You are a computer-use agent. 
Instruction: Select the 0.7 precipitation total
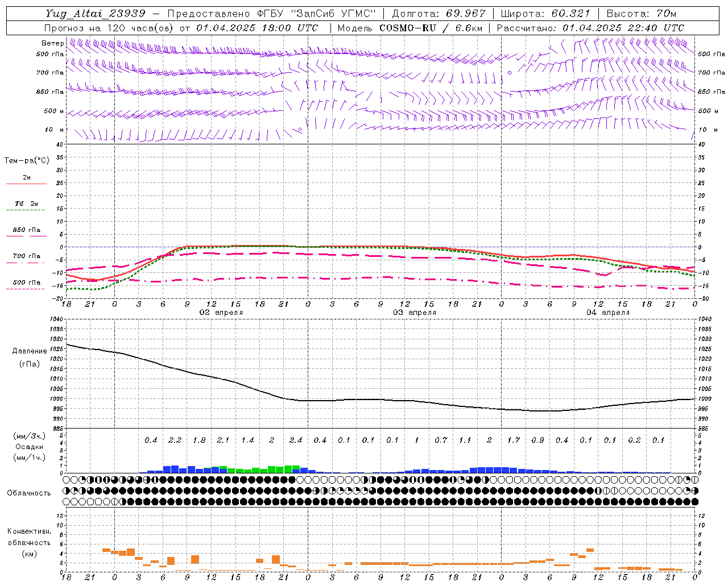point(441,440)
